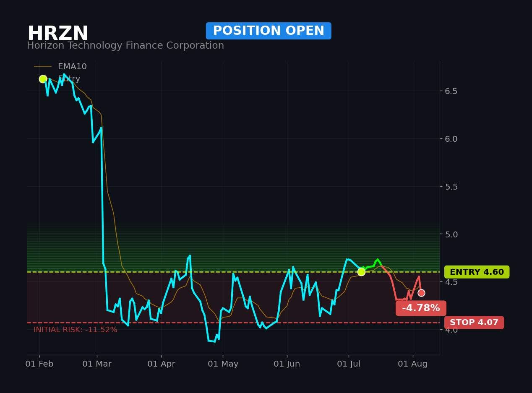Image resolution: width=532 pixels, height=393 pixels.
Task: Click the red current price marker
Action: [x=421, y=293]
